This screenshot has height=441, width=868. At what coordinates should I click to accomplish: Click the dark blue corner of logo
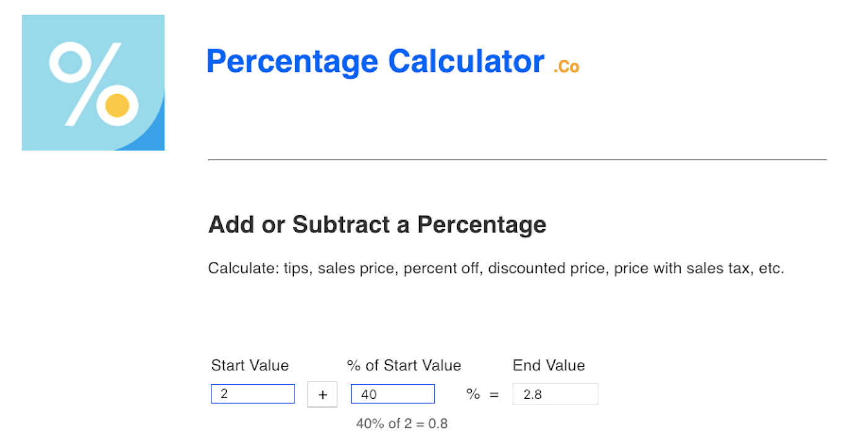pyautogui.click(x=149, y=134)
